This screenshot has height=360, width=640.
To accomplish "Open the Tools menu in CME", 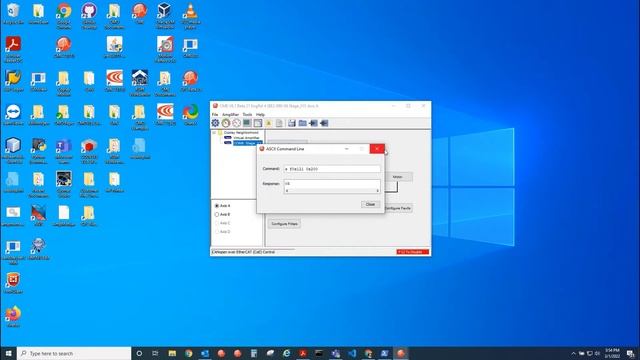I will click(247, 115).
